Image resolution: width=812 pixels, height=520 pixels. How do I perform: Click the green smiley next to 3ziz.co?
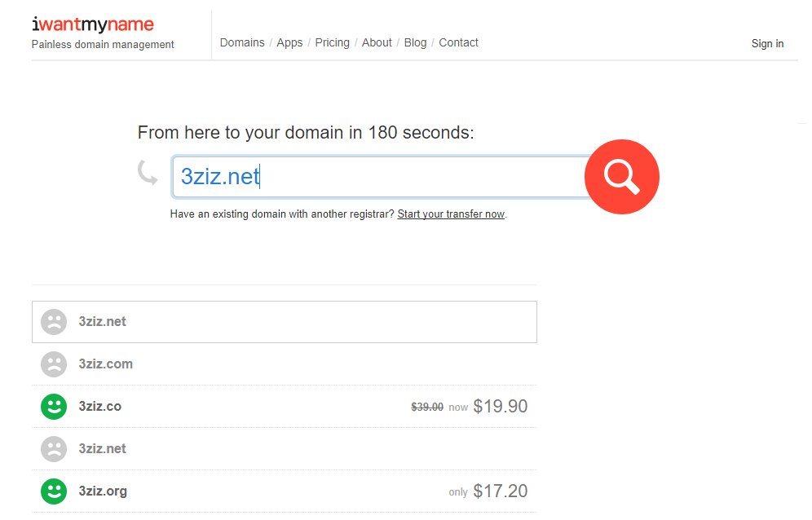click(x=54, y=407)
